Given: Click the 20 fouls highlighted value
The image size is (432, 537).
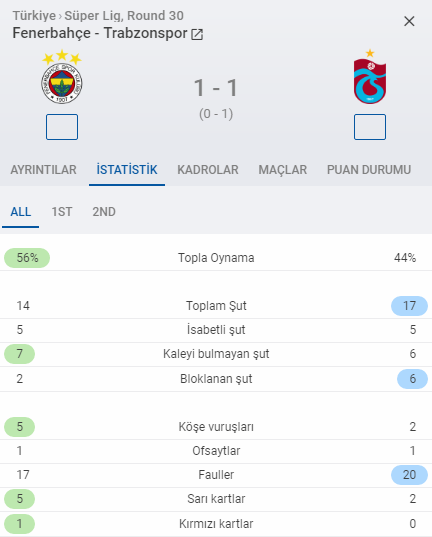Looking at the screenshot, I should click(409, 475).
